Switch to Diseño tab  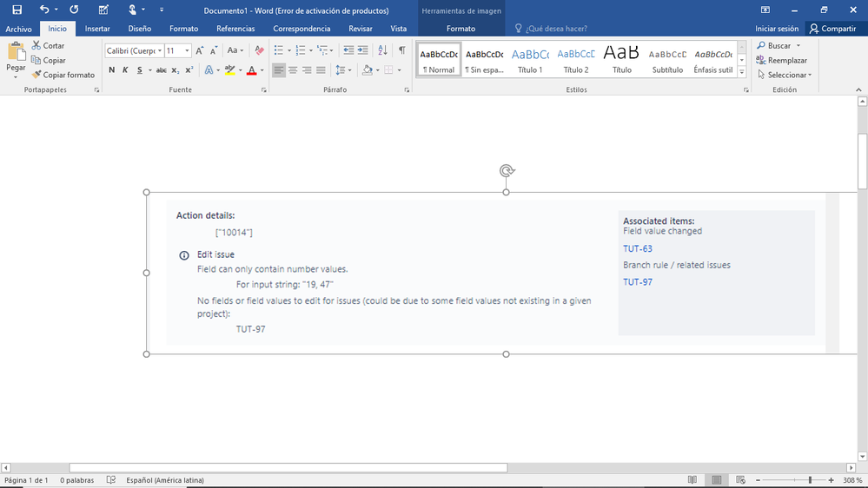(140, 29)
